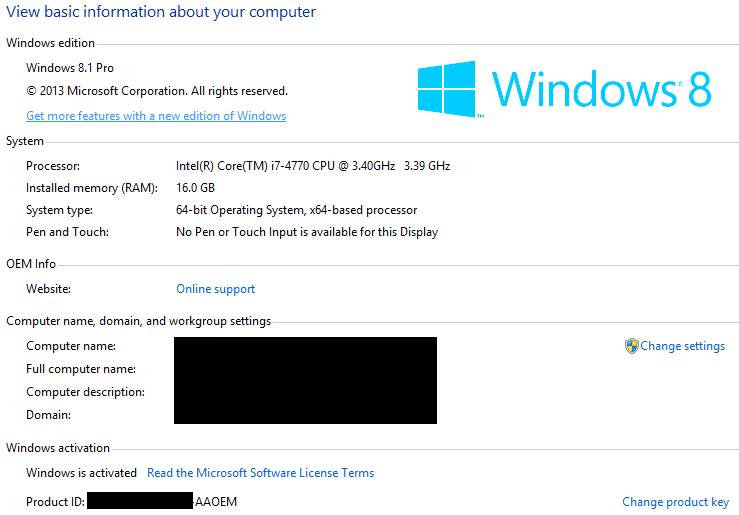Click the Windows 8.1 Pro edition text

pos(69,68)
